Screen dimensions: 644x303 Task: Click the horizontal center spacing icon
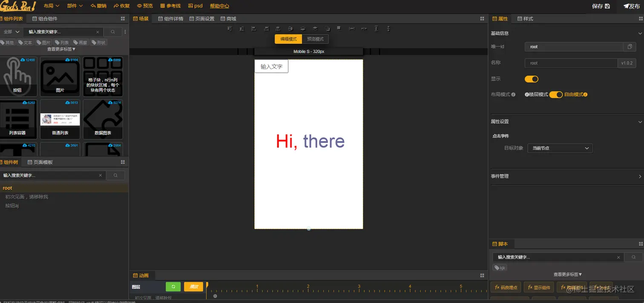click(x=364, y=29)
